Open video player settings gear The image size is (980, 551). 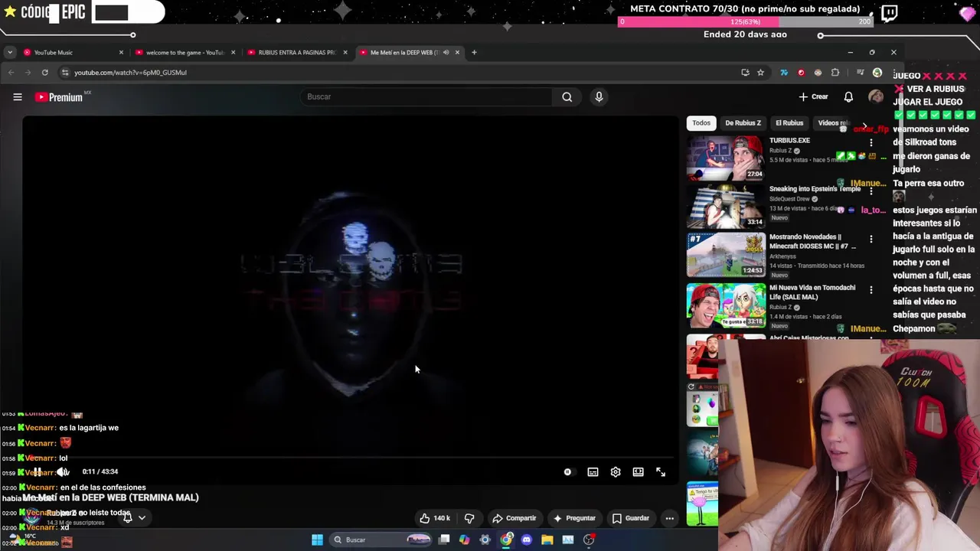616,472
